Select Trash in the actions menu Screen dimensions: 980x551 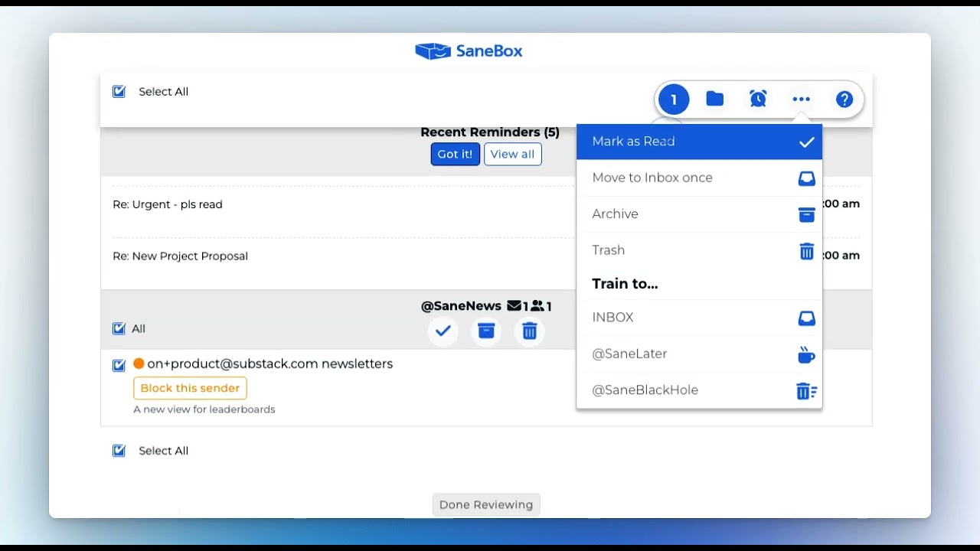tap(699, 250)
